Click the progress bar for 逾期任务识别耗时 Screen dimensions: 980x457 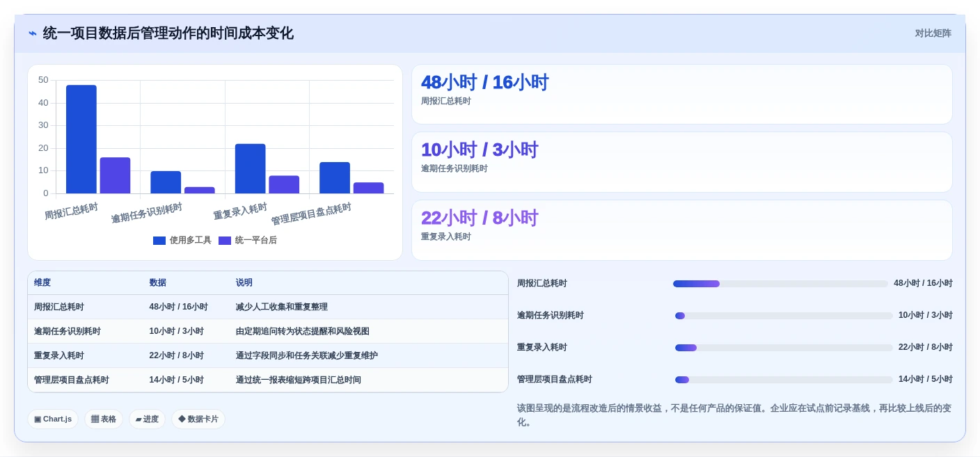(x=784, y=316)
